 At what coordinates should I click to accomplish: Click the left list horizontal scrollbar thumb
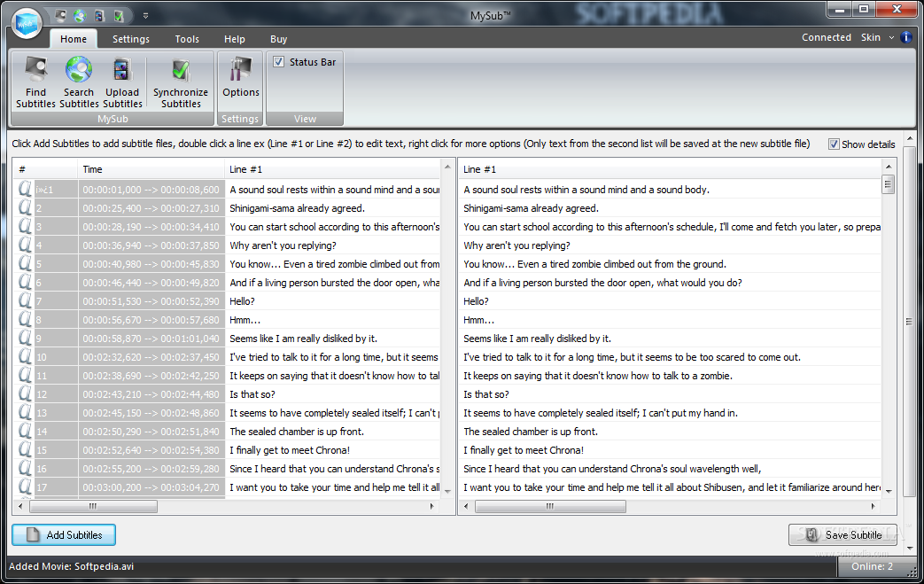[x=93, y=506]
